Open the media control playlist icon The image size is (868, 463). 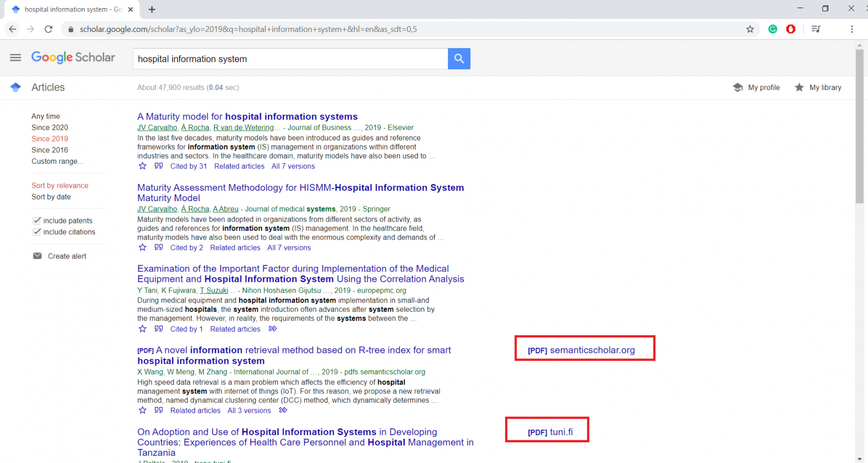(x=815, y=29)
